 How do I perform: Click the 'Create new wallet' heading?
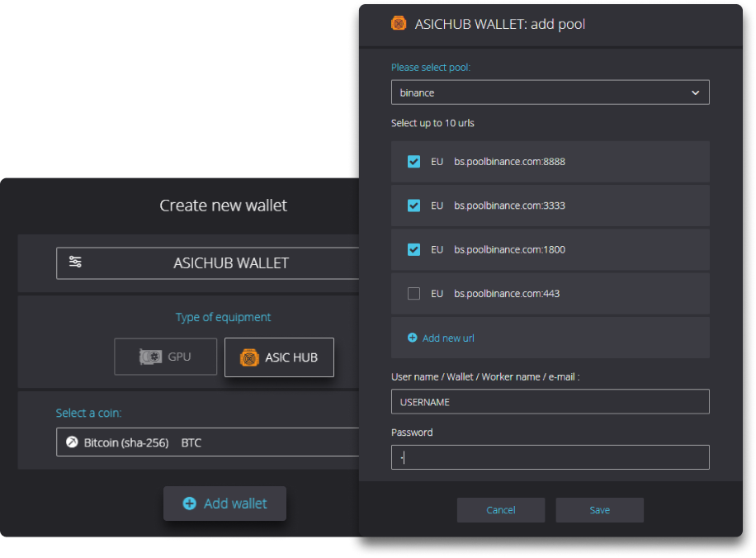click(223, 206)
